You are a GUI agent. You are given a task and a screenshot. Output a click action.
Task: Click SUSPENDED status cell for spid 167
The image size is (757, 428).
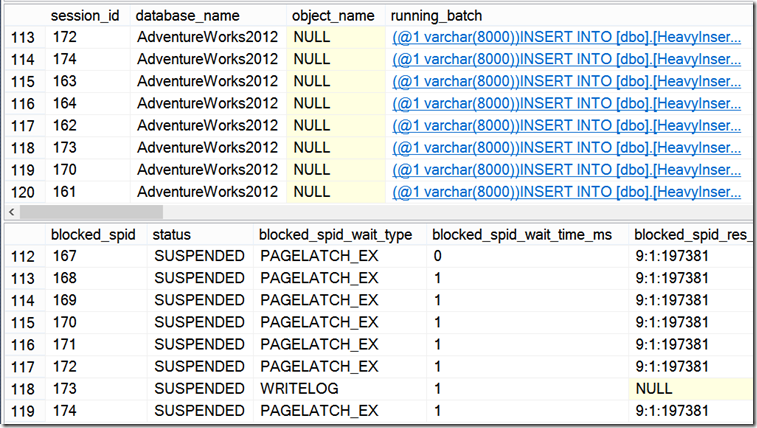coord(200,256)
